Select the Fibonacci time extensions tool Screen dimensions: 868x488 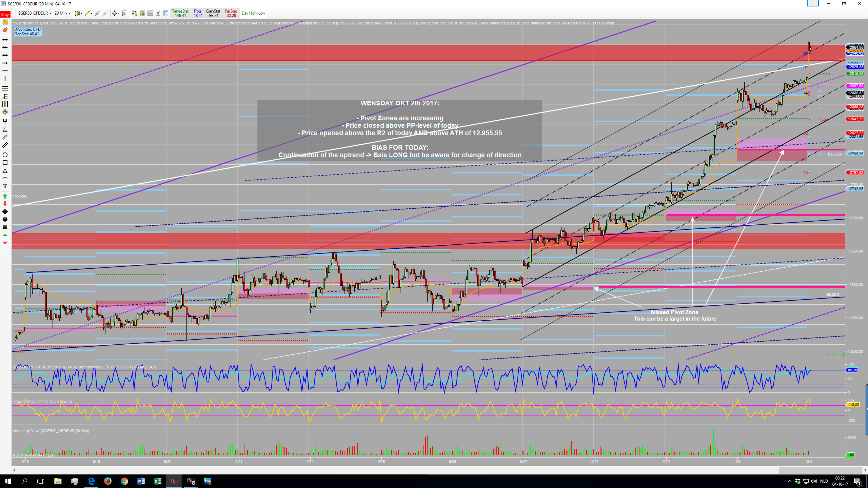[5, 104]
